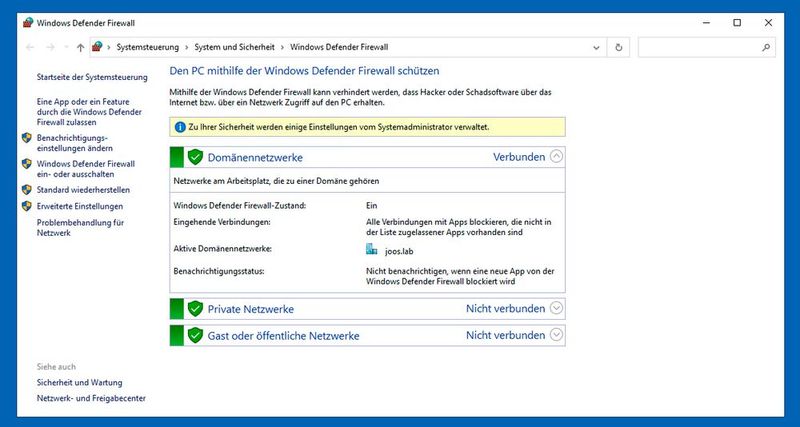This screenshot has width=800, height=427.
Task: Open Benachrichtigungseinstellungen ändern
Action: coord(74,143)
